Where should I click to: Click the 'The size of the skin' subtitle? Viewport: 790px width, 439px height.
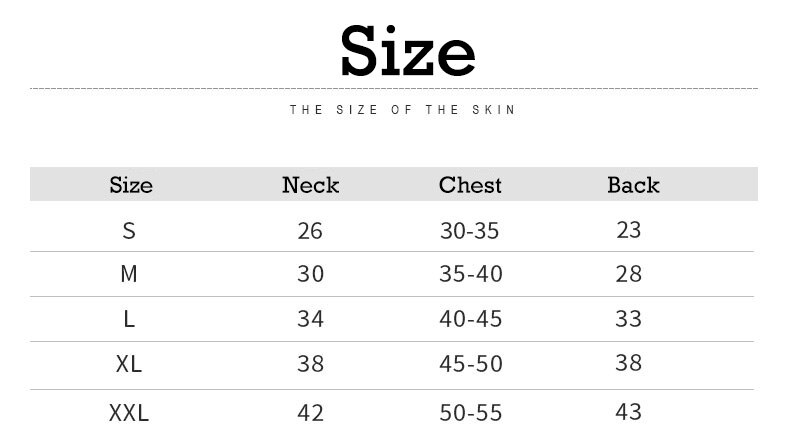pyautogui.click(x=403, y=110)
